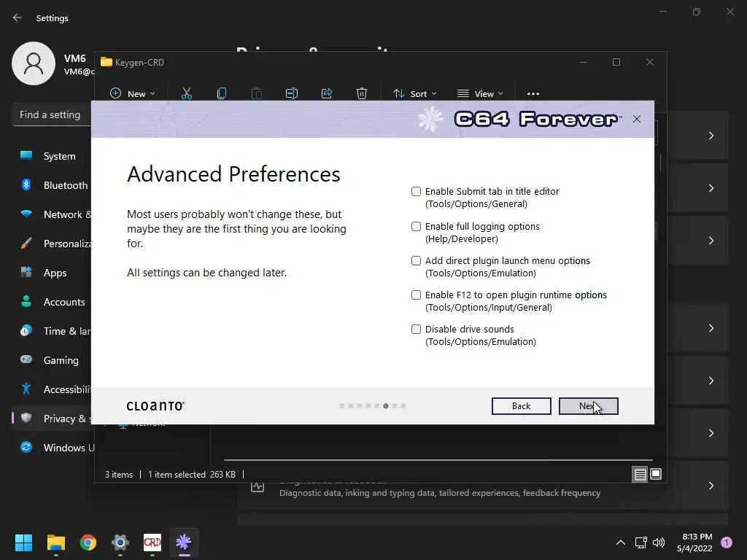The width and height of the screenshot is (747, 560).
Task: Click the Next button in wizard
Action: [x=589, y=406]
